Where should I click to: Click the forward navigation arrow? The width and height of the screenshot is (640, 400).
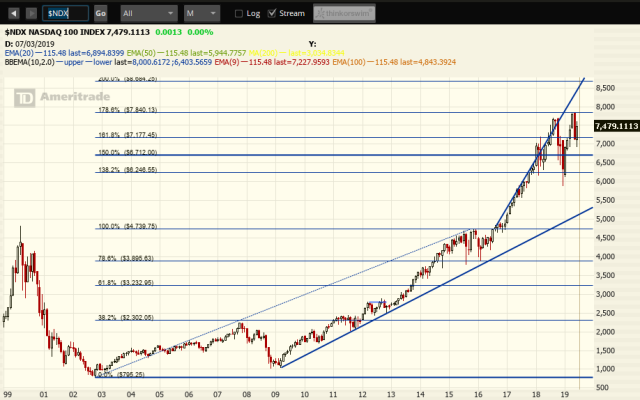[x=29, y=14]
